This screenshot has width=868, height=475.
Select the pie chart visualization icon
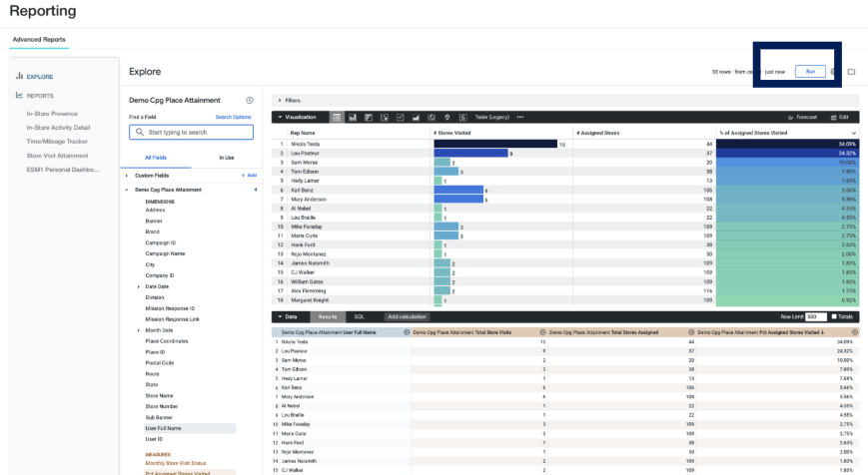pyautogui.click(x=432, y=117)
